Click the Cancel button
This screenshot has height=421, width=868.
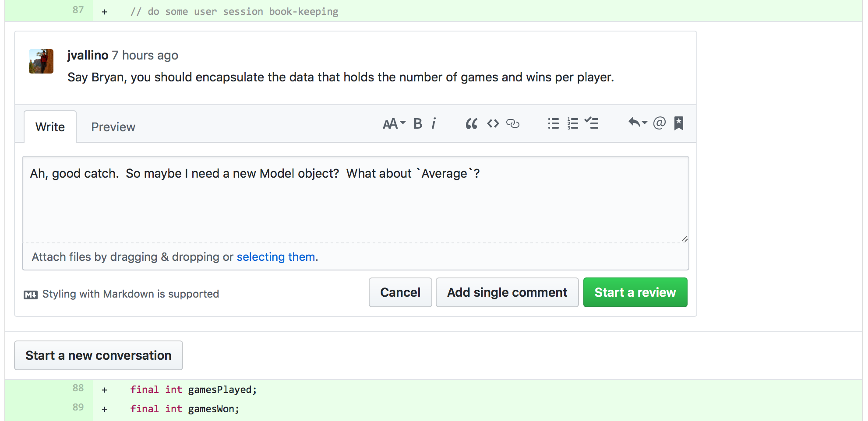pos(400,292)
